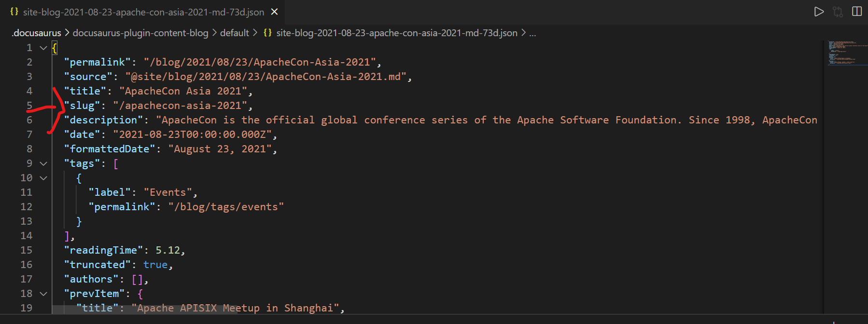Click the true value of truncated
Screen dimensions: 868x324
coord(155,264)
